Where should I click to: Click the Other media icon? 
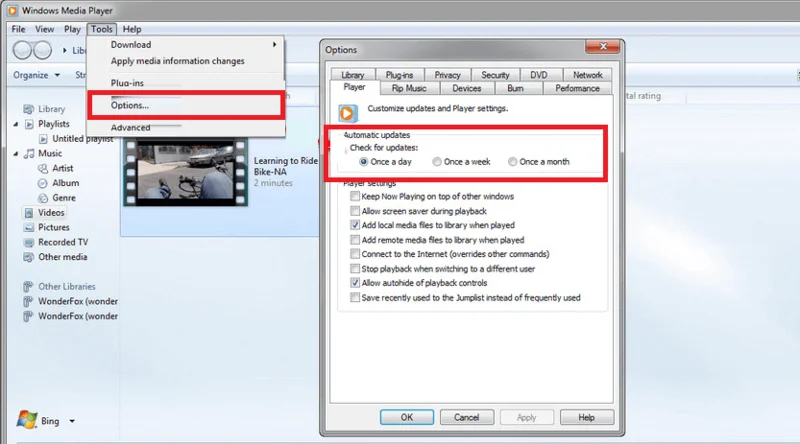coord(29,257)
